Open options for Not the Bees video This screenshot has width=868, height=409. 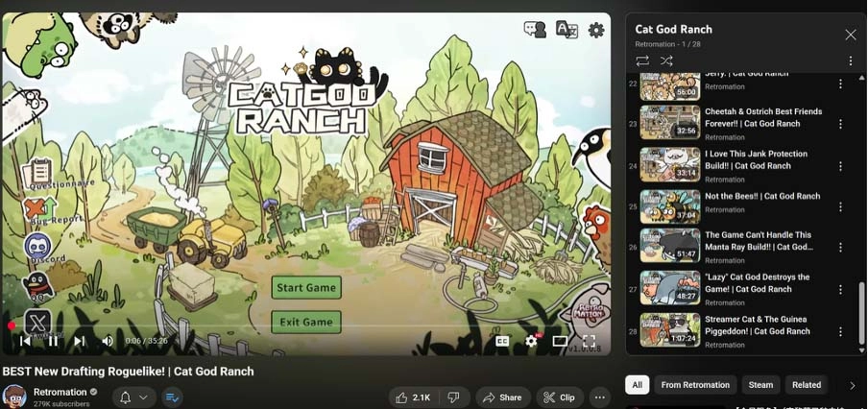tap(840, 207)
